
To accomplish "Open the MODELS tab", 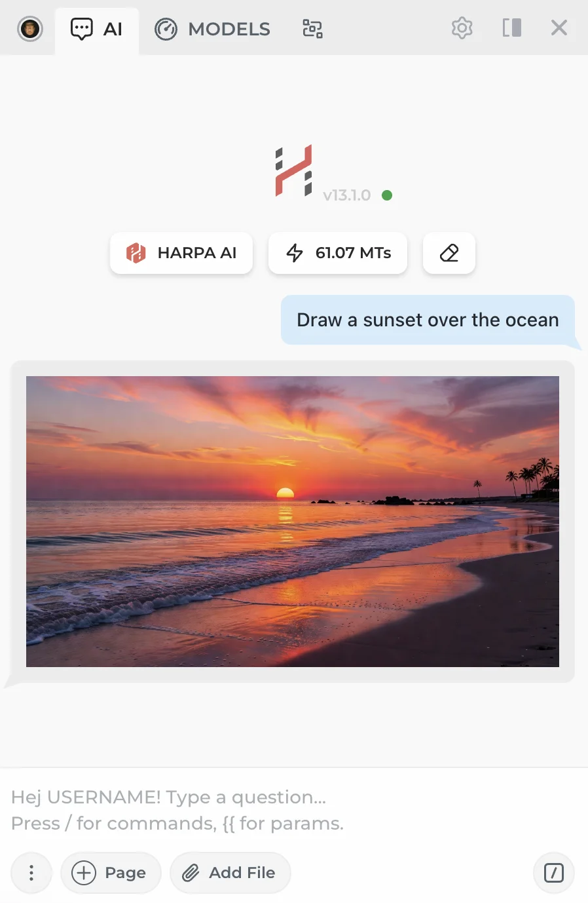I will (x=212, y=29).
